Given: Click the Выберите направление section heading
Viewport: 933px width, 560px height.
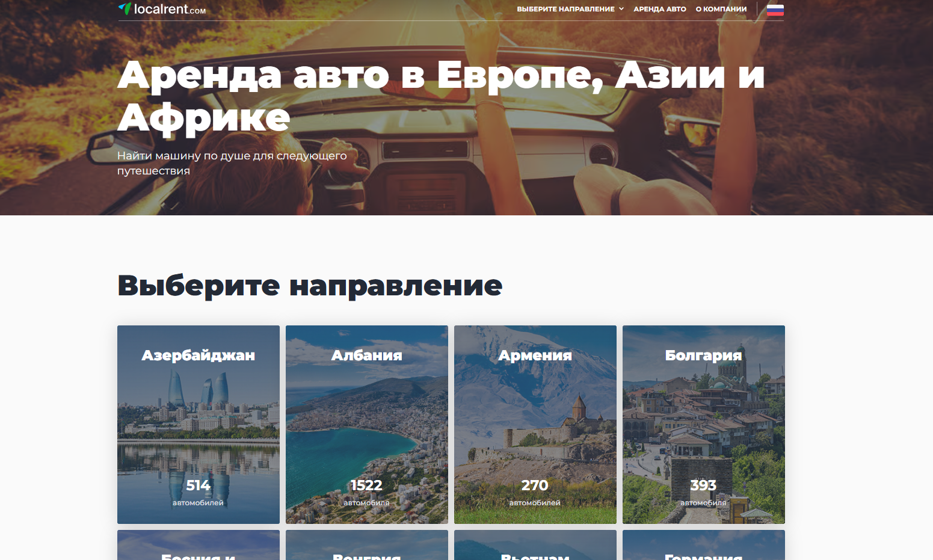Looking at the screenshot, I should click(x=310, y=286).
